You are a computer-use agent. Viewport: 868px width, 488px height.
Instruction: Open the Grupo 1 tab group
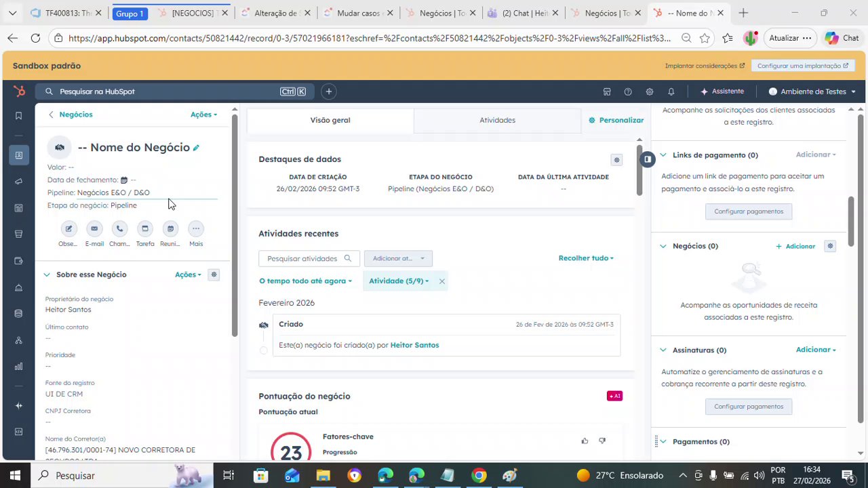pyautogui.click(x=130, y=14)
